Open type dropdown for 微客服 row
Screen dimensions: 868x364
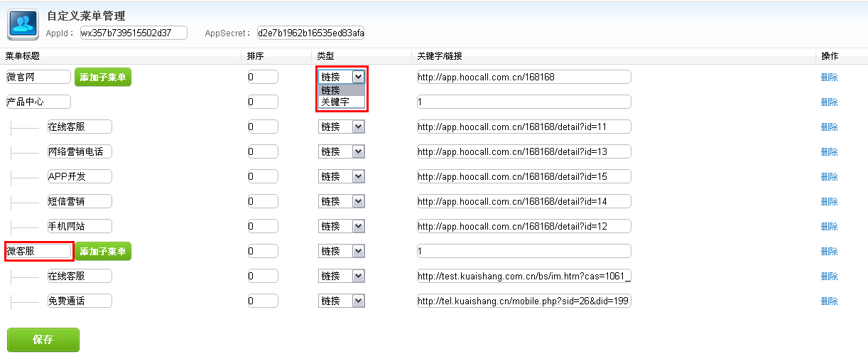(342, 251)
